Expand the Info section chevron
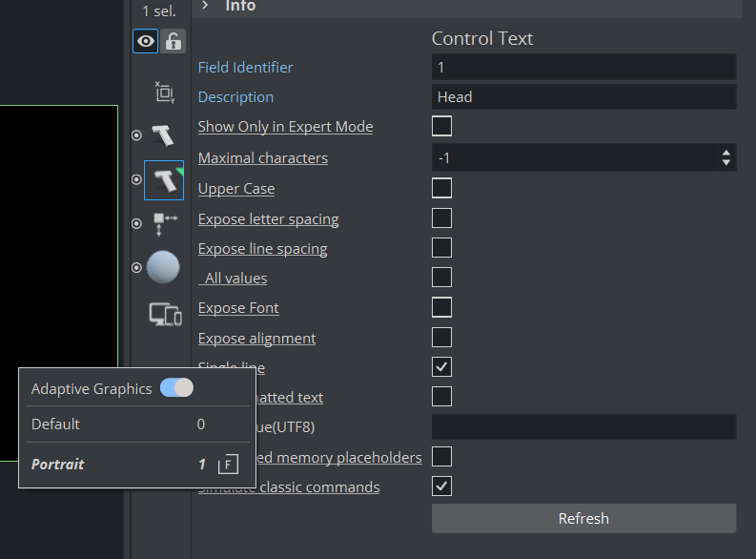Screen dimensions: 756x559 pyautogui.click(x=205, y=6)
